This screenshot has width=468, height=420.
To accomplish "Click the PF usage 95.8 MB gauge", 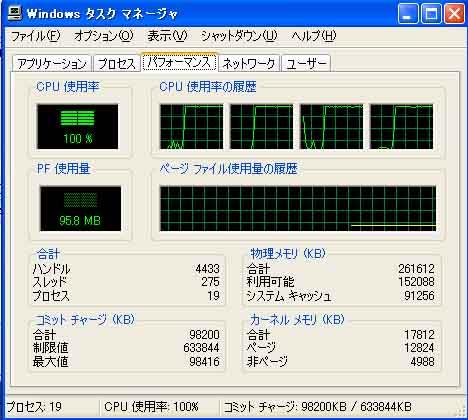I will [x=80, y=209].
